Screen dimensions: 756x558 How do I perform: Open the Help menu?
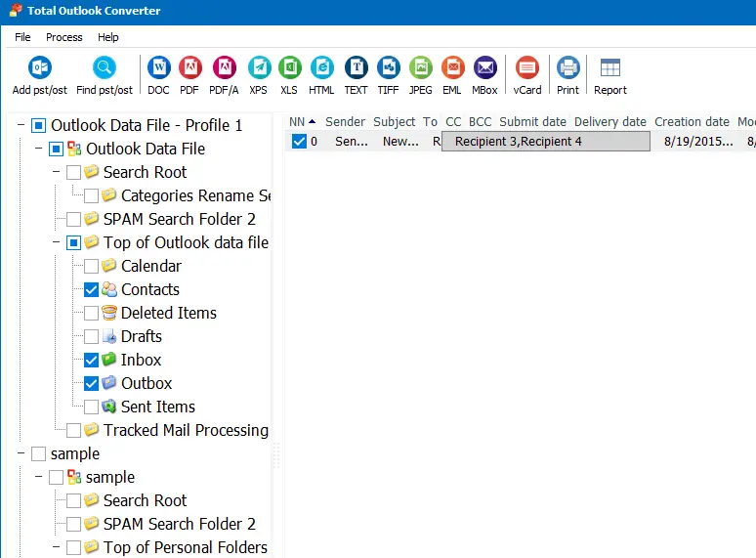pyautogui.click(x=108, y=37)
